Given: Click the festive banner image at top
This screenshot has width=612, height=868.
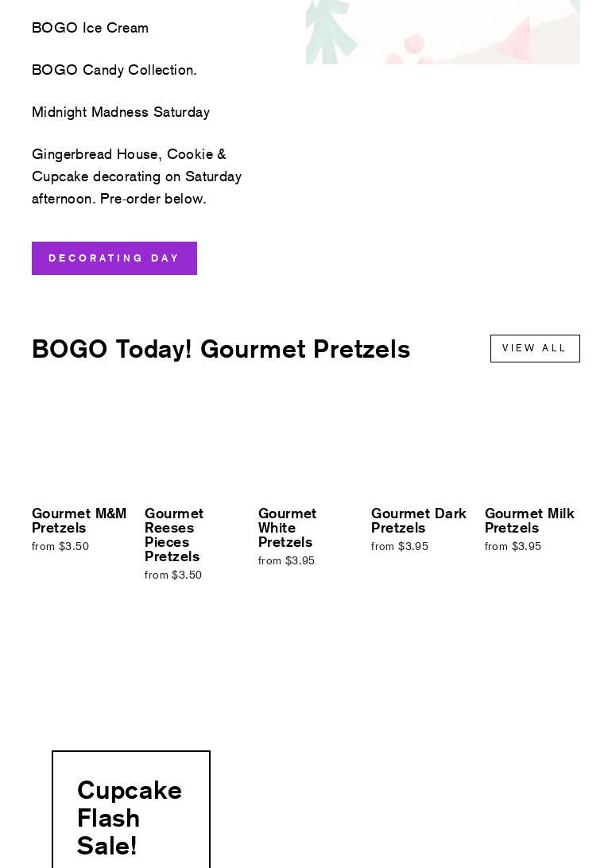Looking at the screenshot, I should click(x=443, y=32).
